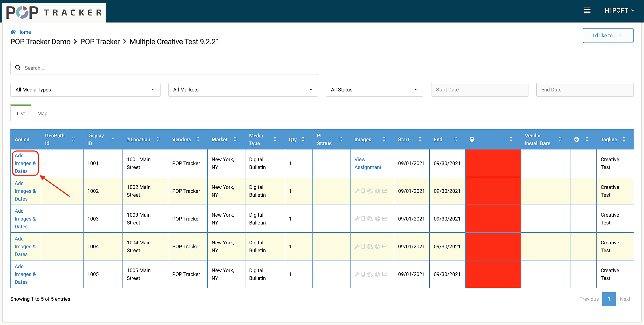Click the End Date filter field
The width and height of the screenshot is (644, 325).
pos(585,90)
